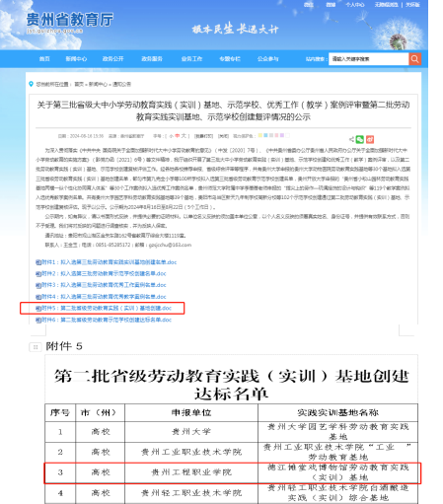The image size is (443, 504).
Task: Click the 贵州省教育厅 site logo
Action: pos(70,23)
